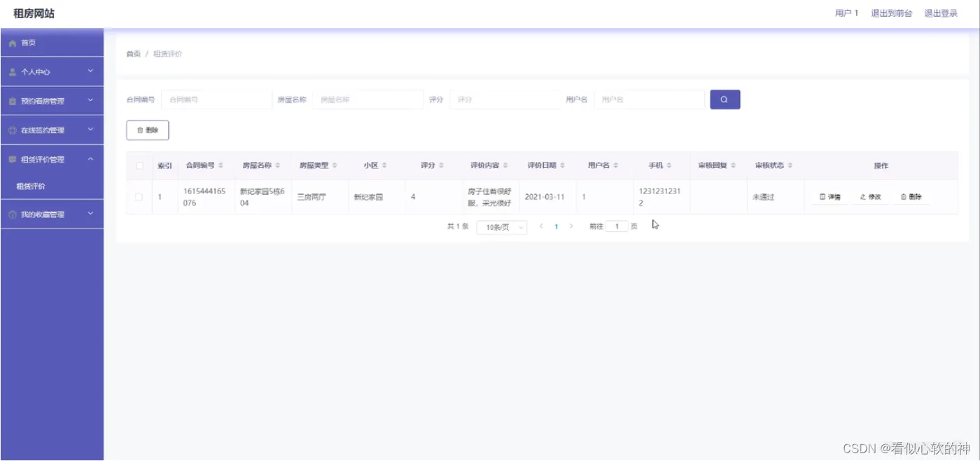This screenshot has height=461, width=980.
Task: Sort by 用户名 column arrows
Action: 616,166
